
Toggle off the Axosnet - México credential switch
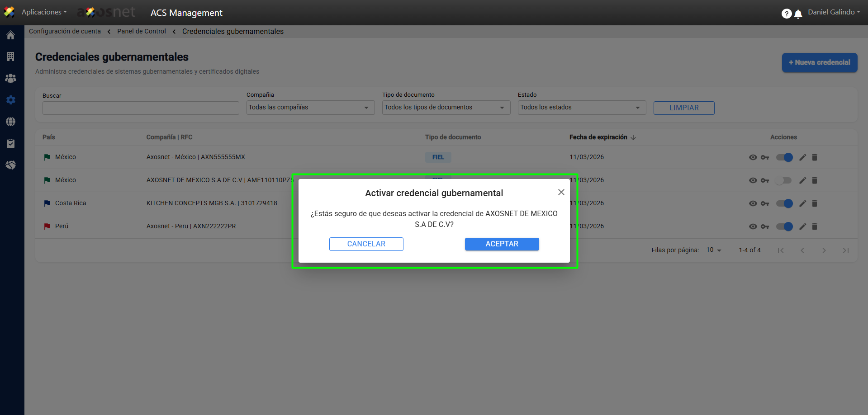point(784,157)
